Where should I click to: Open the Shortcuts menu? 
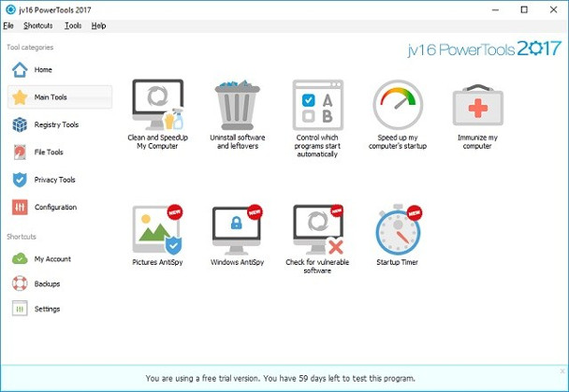click(x=38, y=26)
